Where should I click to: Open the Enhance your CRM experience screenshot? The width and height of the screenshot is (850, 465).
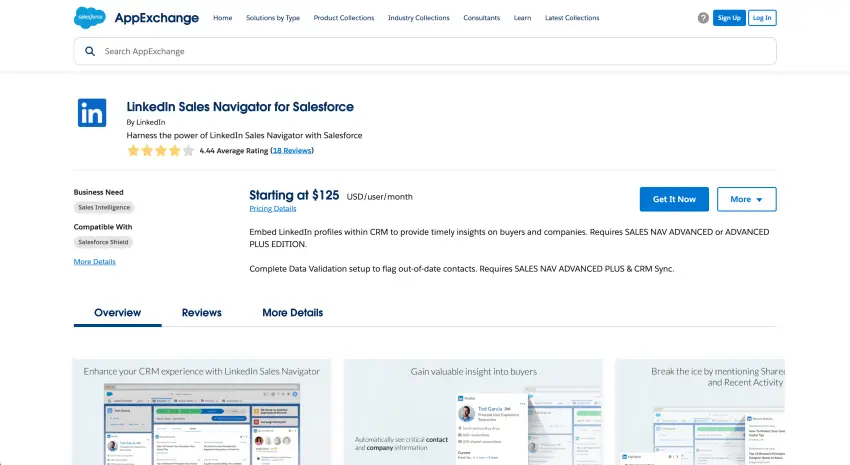pyautogui.click(x=202, y=412)
